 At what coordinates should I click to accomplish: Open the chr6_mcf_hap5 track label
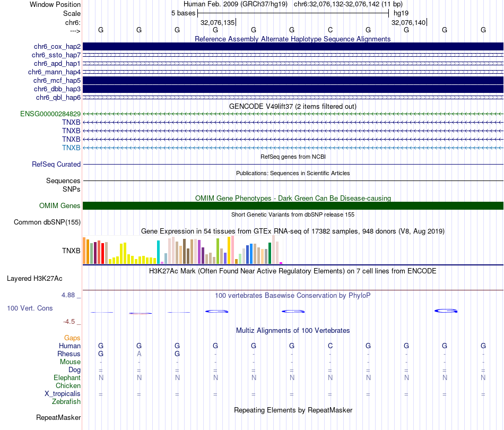[56, 80]
